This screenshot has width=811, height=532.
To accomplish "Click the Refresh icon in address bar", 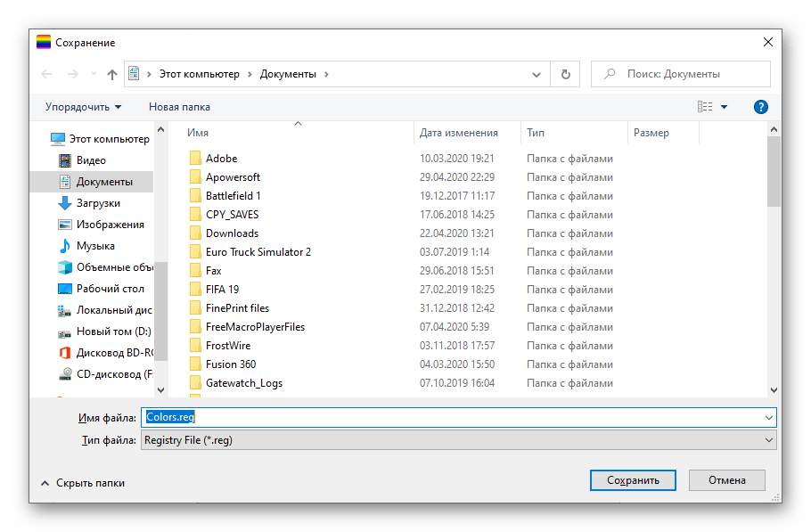I will coord(564,74).
